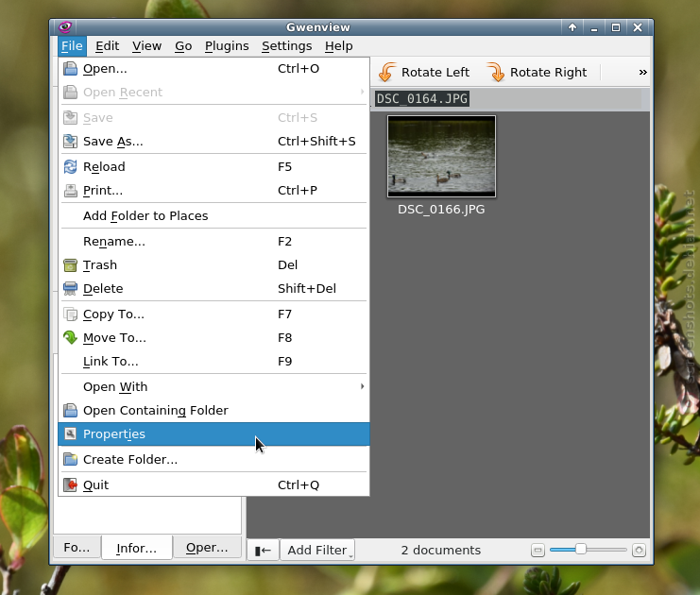Click the zoom in thumbnail size icon
The image size is (700, 595).
tap(639, 551)
